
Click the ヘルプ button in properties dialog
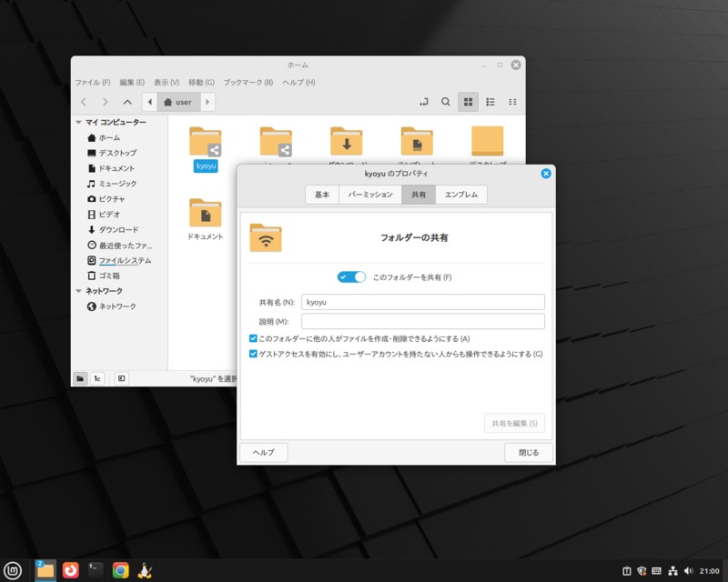pyautogui.click(x=263, y=452)
